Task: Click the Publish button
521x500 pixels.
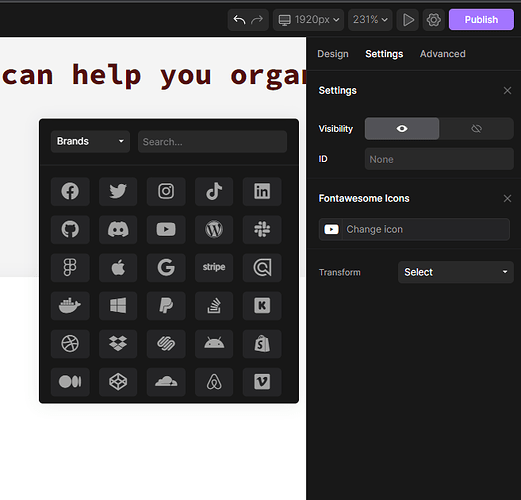Action: tap(481, 20)
